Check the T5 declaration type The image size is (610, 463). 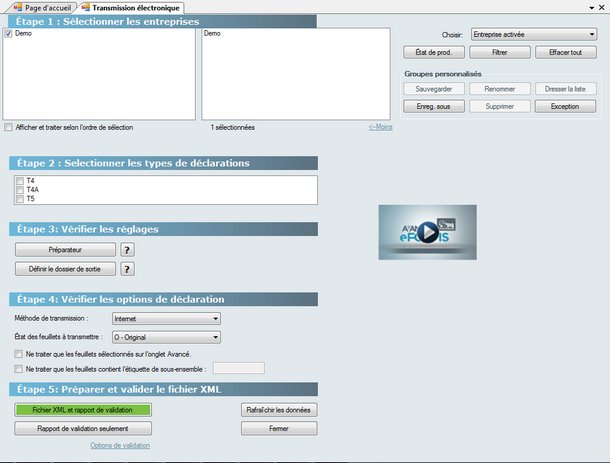[x=20, y=199]
